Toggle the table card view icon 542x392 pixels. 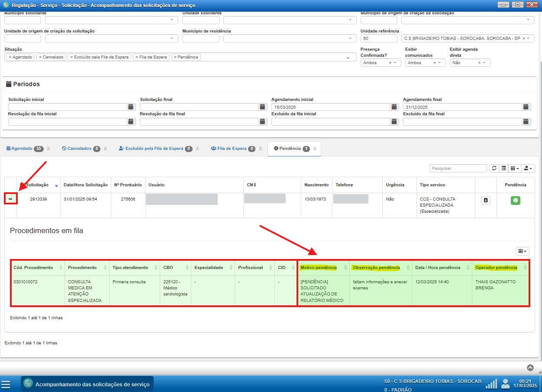click(x=503, y=168)
